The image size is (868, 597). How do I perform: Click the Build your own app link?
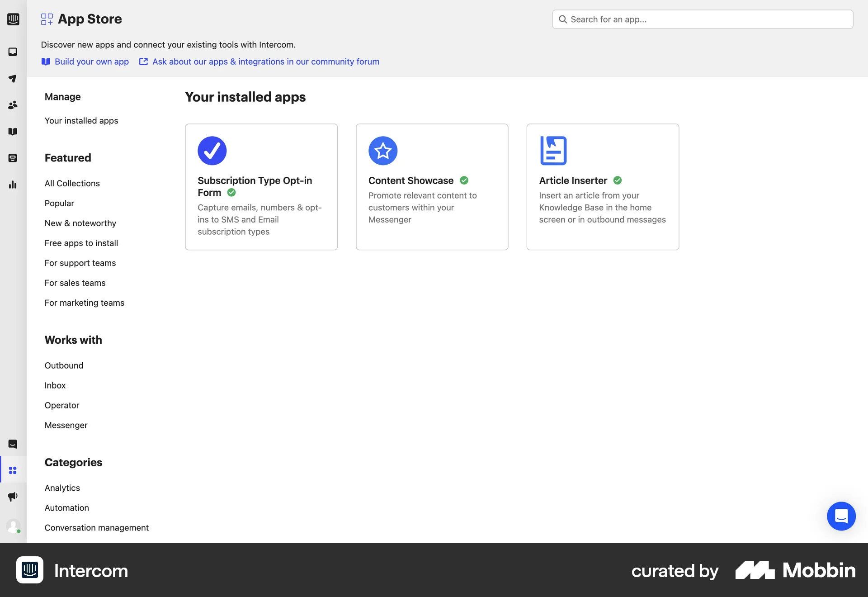coord(91,62)
